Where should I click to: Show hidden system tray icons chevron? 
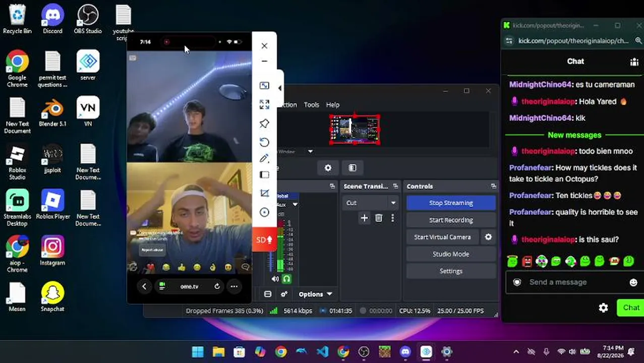point(516,351)
